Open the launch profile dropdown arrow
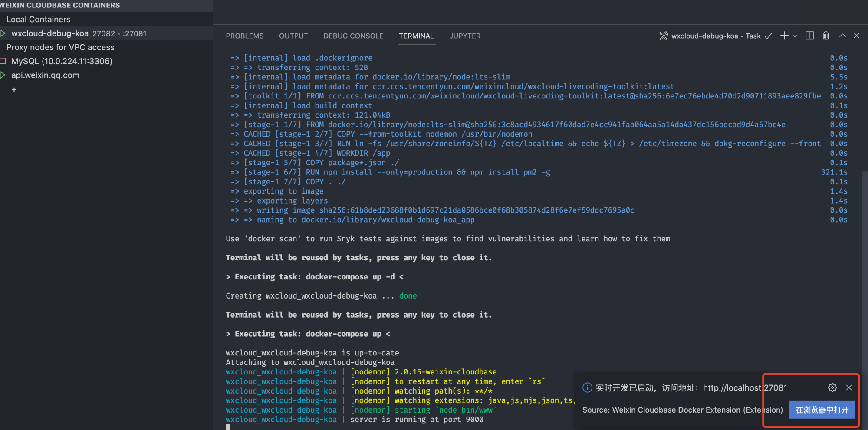 795,36
